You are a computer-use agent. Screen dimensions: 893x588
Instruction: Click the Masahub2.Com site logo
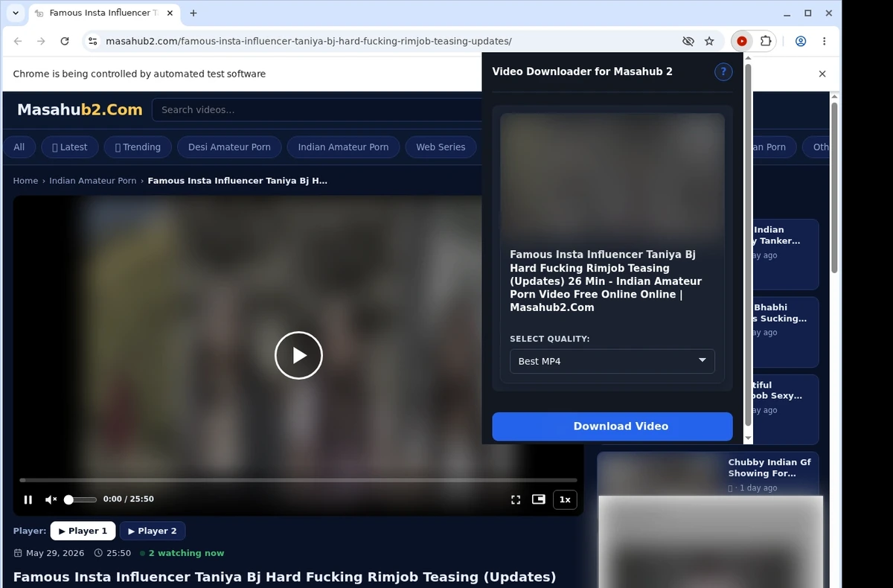80,110
